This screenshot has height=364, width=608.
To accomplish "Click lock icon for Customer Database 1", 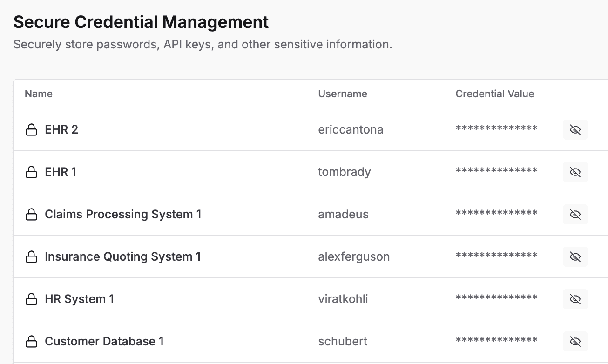I will 31,342.
